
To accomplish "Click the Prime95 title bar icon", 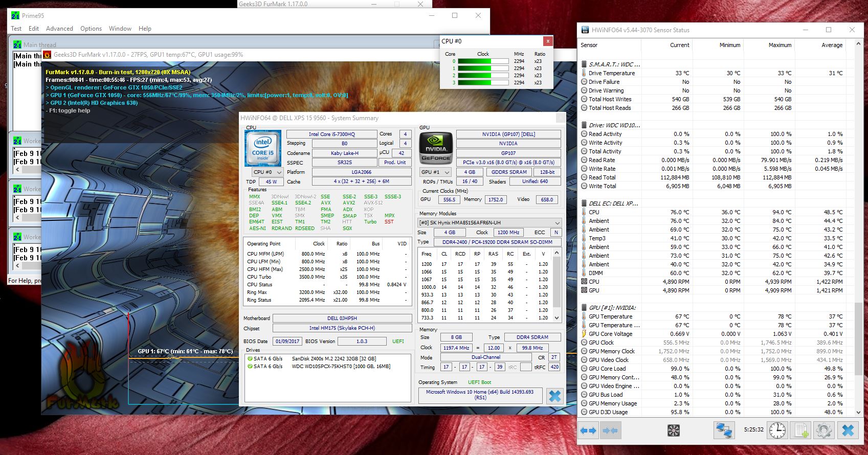I will point(15,15).
